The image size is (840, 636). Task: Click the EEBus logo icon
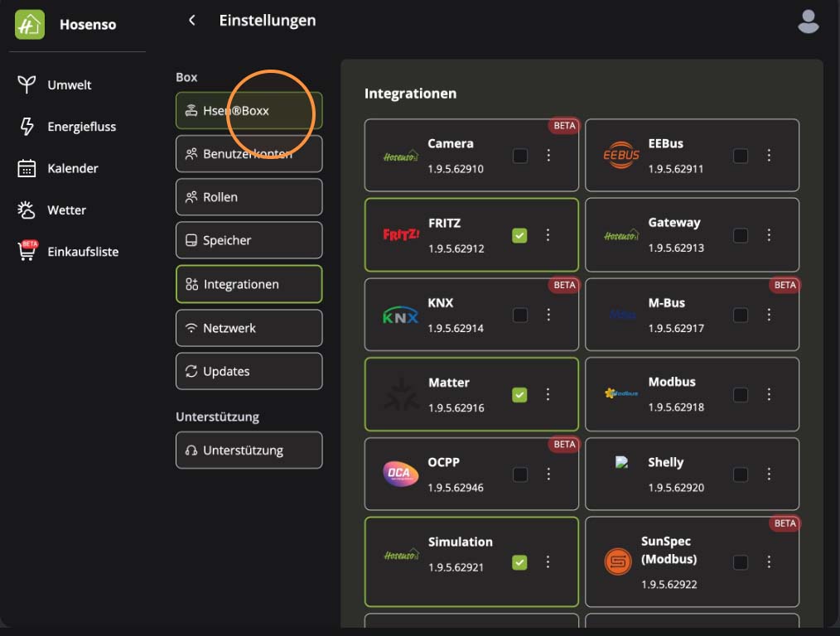pos(621,155)
